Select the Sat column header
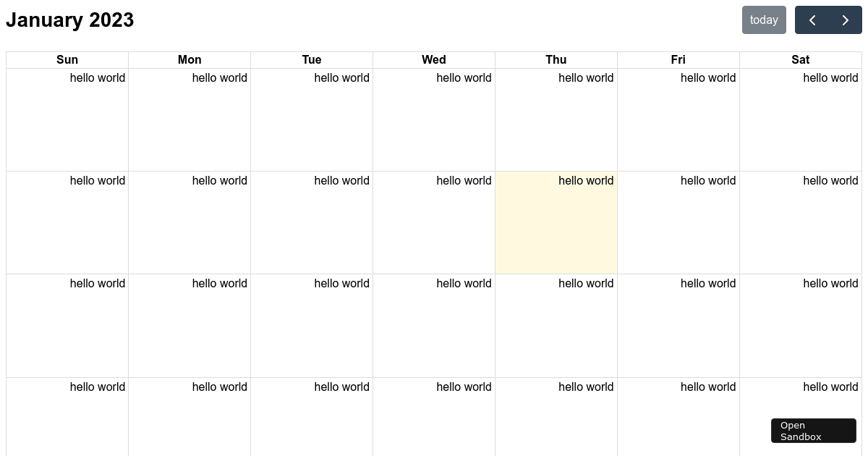Viewport: 868px width, 456px height. [x=800, y=59]
